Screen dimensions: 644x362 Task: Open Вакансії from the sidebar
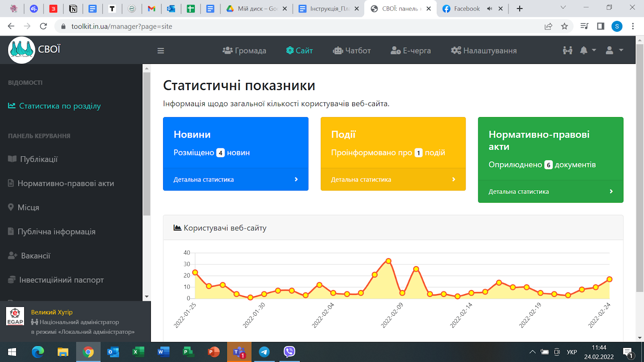click(35, 256)
